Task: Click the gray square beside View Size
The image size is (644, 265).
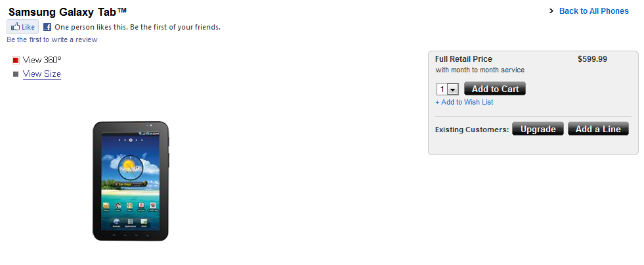Action: click(x=16, y=74)
